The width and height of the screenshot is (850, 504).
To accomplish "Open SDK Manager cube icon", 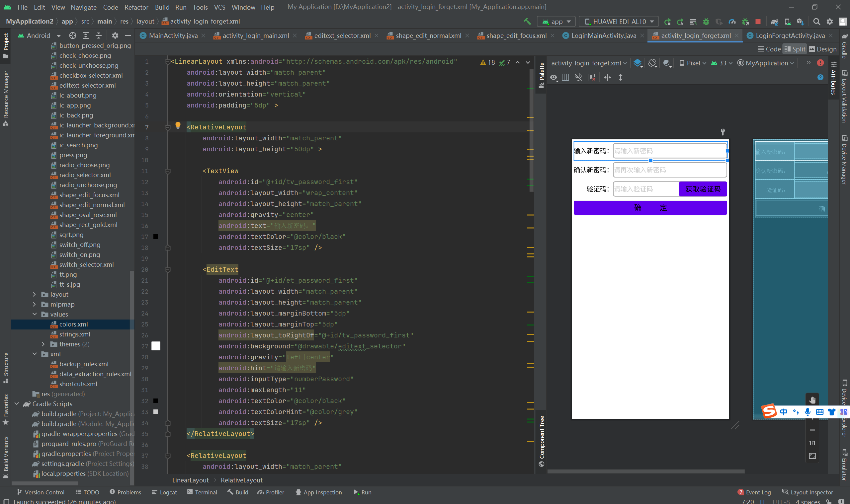I will click(800, 22).
